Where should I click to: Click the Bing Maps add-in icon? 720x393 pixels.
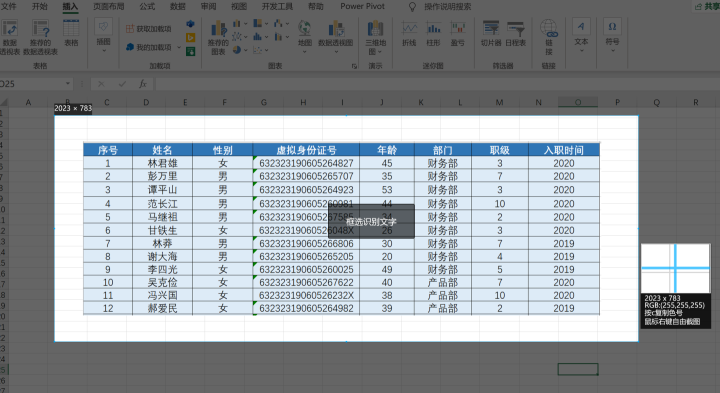[x=190, y=38]
